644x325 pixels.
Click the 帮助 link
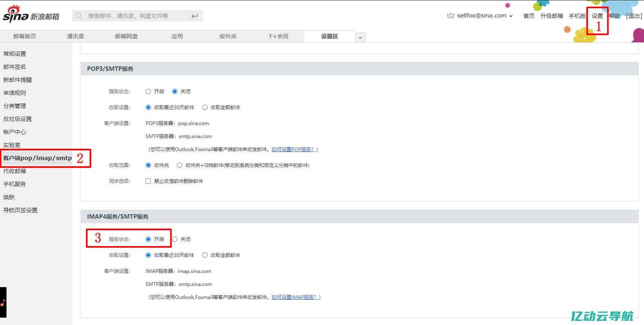point(614,16)
